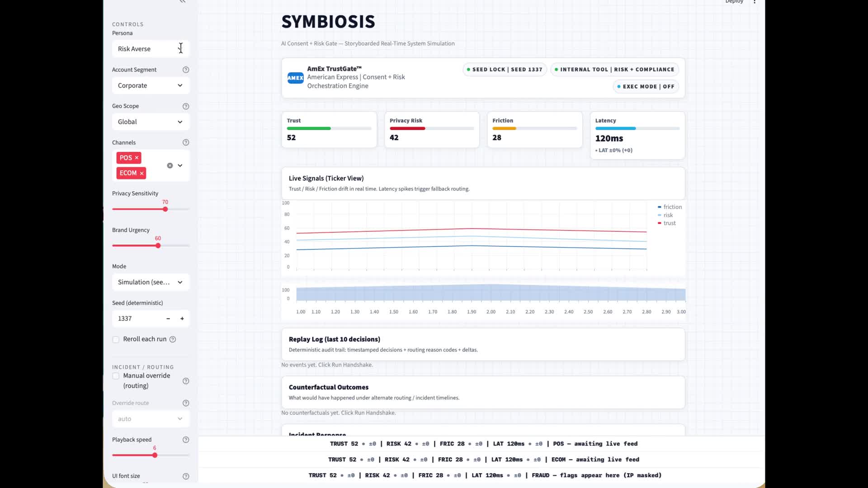
Task: Collapse the sidebar with the double-chevron icon
Action: click(x=183, y=1)
